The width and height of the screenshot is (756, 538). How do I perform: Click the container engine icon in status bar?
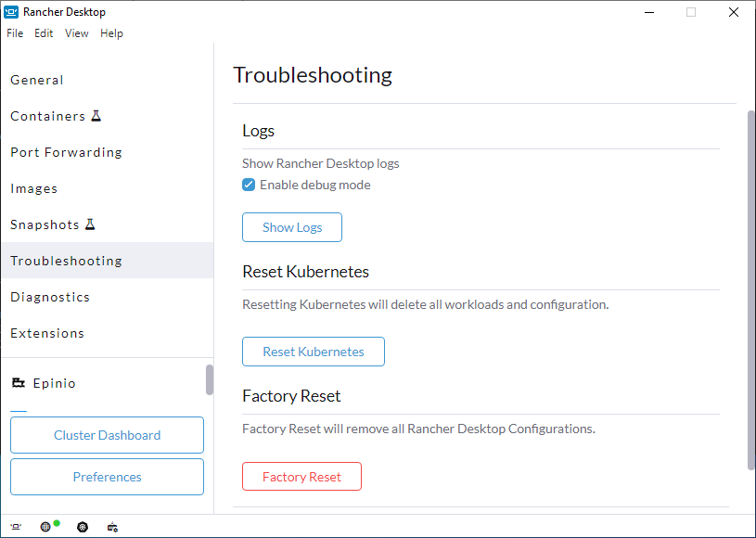(x=112, y=527)
